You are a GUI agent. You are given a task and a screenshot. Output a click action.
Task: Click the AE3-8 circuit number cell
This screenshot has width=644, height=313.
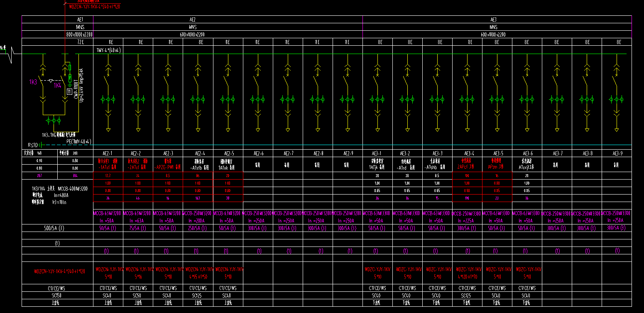586,153
